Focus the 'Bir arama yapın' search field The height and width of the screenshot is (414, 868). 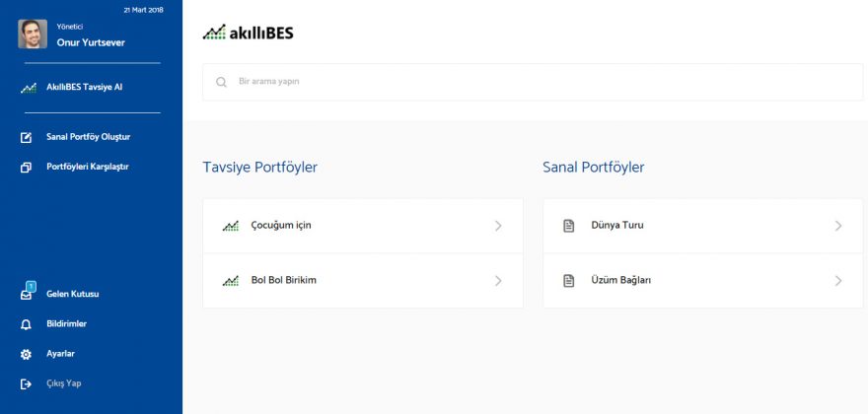[533, 82]
